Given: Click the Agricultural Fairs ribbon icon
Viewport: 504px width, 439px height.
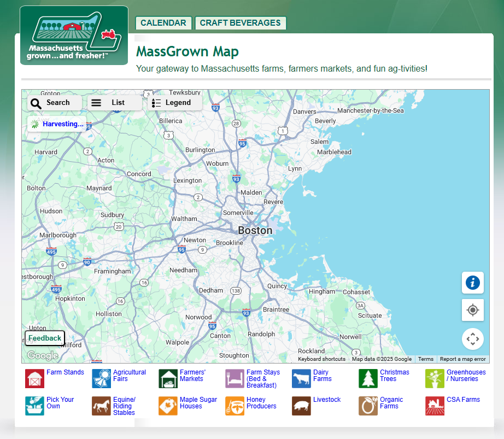Looking at the screenshot, I should coord(101,378).
